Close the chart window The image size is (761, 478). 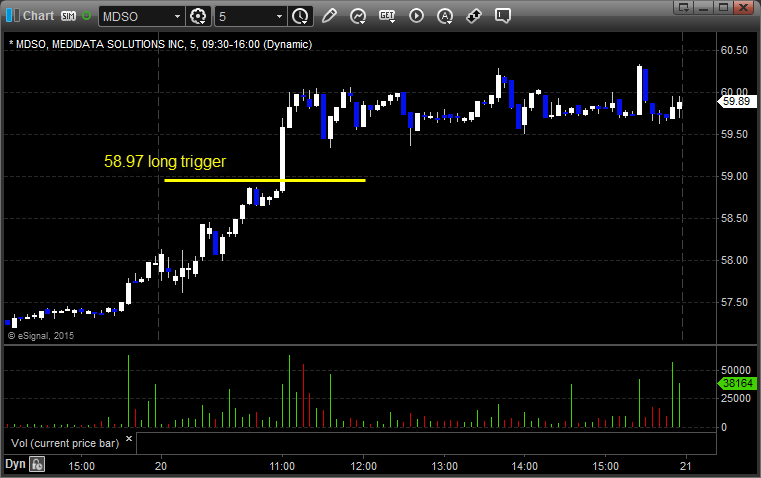pyautogui.click(x=743, y=7)
